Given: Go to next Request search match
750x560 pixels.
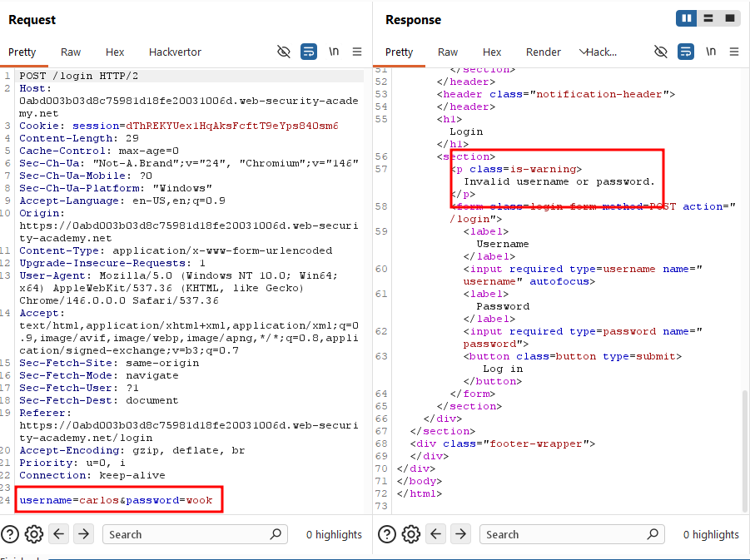Looking at the screenshot, I should click(83, 533).
